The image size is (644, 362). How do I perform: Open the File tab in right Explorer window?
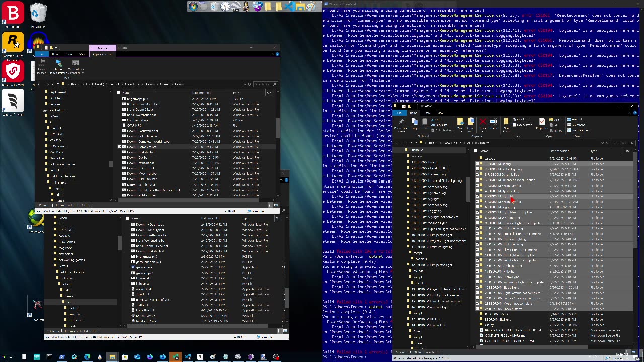[399, 113]
